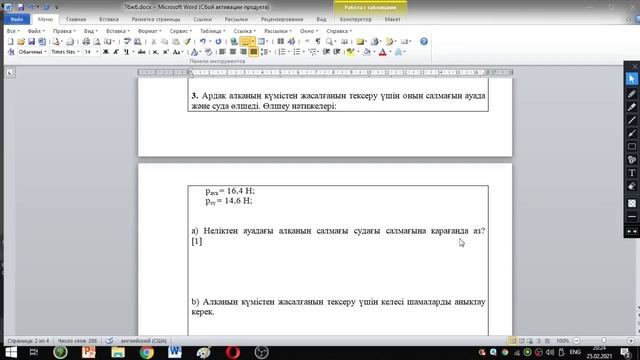Select the eraser tool in annotation bar

pyautogui.click(x=632, y=186)
